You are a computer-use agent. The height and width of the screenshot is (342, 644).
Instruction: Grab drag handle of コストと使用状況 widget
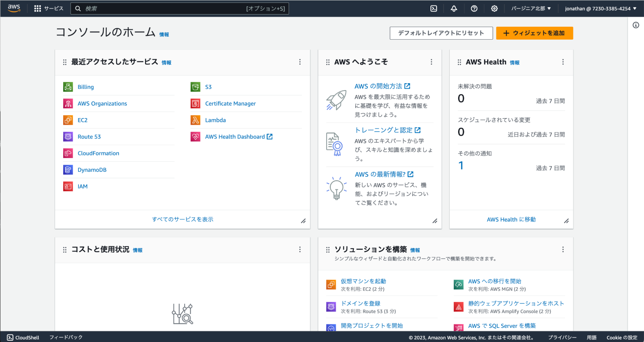click(65, 250)
